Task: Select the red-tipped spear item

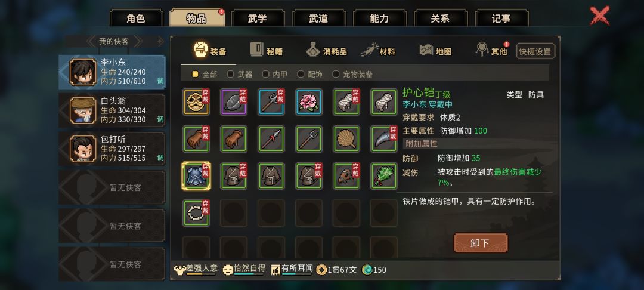Action: [x=271, y=139]
